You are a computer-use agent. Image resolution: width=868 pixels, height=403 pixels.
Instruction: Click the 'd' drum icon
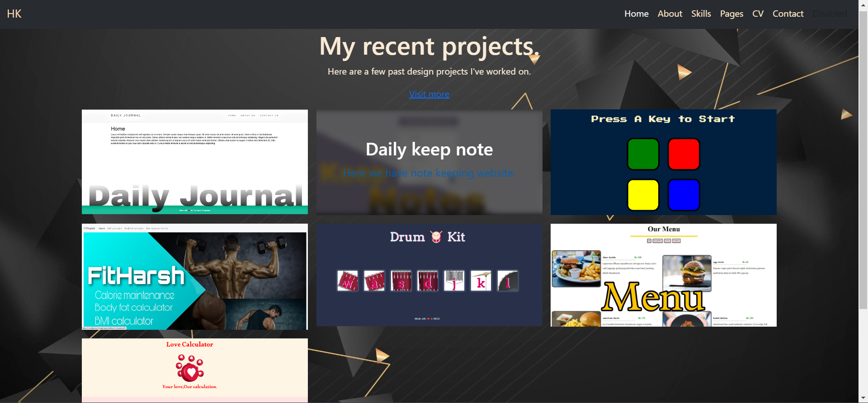tap(428, 281)
